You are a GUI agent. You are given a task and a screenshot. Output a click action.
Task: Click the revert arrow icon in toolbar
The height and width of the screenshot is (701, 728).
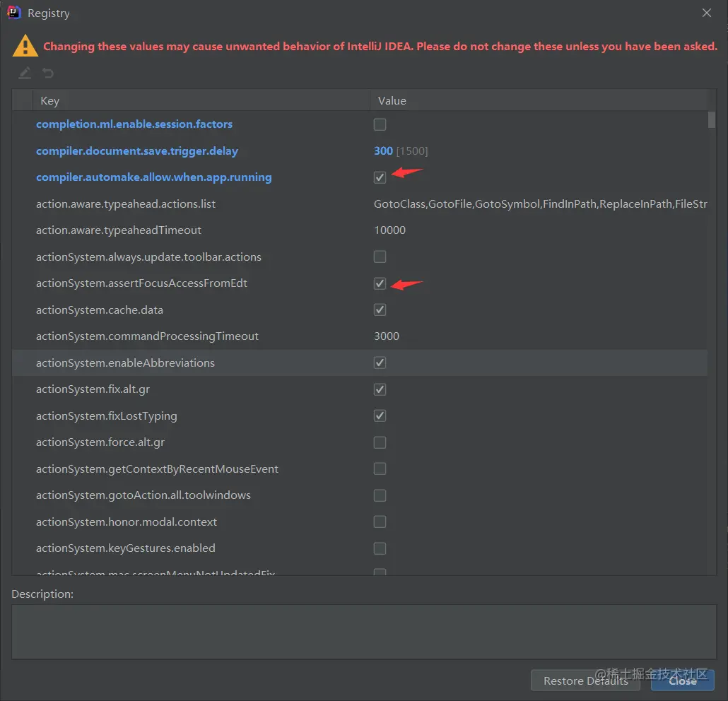pyautogui.click(x=48, y=73)
